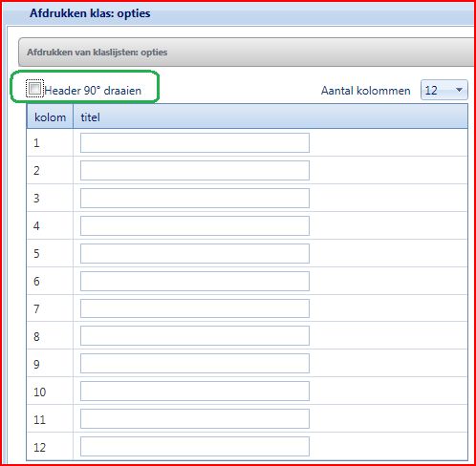Screen dimensions: 476x466
Task: Click the 'Afdrukken van klaslijsten: opties' panel header
Action: coord(247,52)
